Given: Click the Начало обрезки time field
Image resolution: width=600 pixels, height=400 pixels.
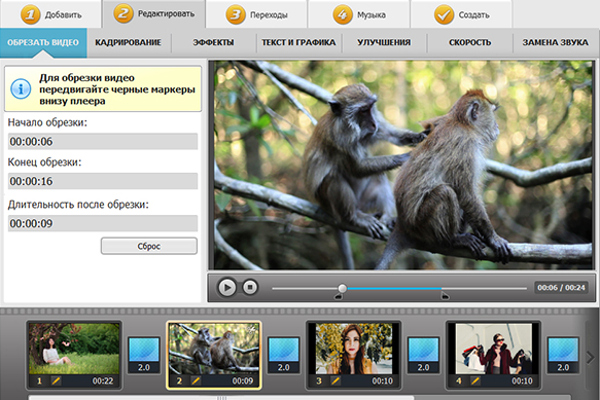Looking at the screenshot, I should (102, 141).
